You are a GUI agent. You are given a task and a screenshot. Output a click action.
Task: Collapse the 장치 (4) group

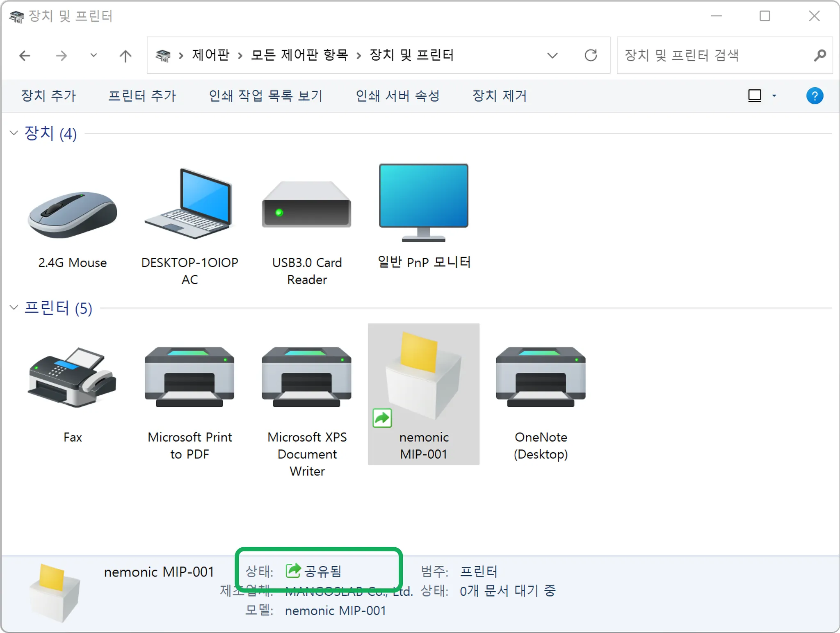pos(14,133)
